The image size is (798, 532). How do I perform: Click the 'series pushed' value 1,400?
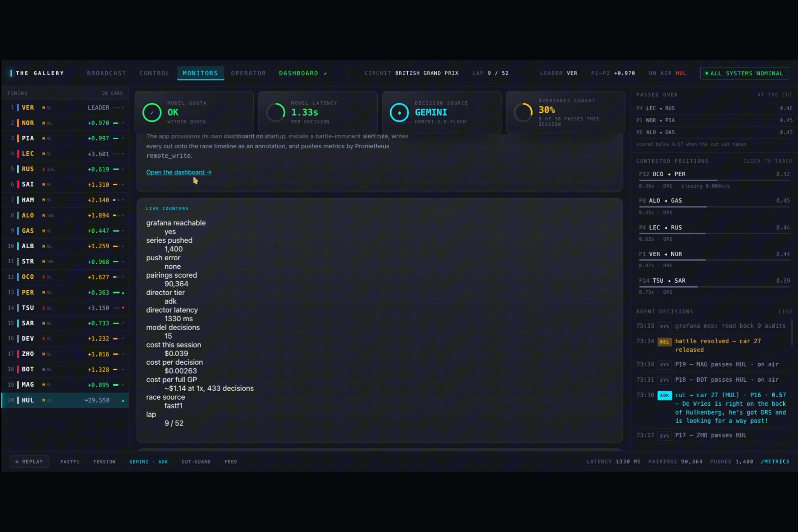[173, 249]
